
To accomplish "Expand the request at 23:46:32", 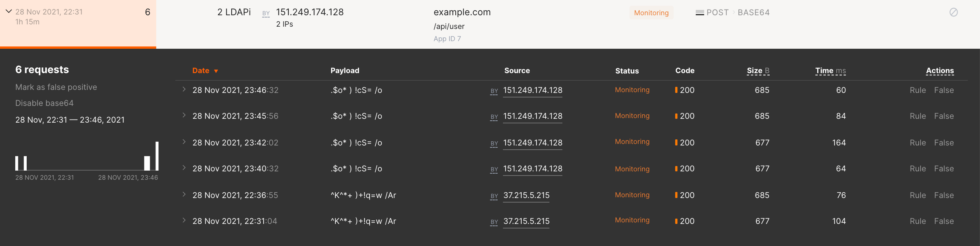I will (184, 89).
